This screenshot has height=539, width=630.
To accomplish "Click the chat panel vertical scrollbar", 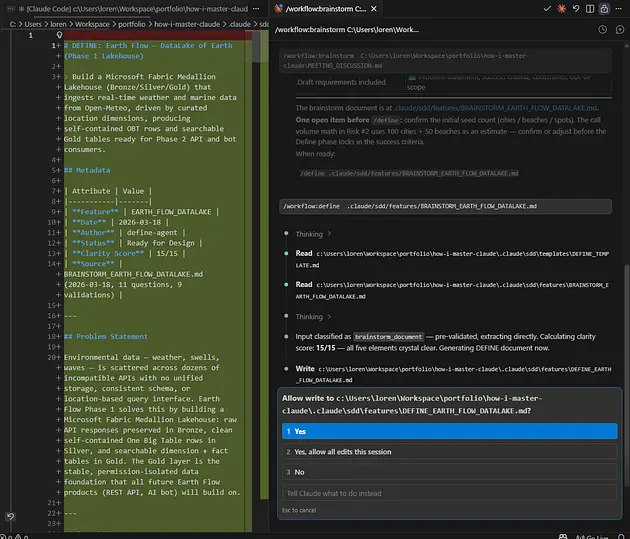I will pos(626,374).
